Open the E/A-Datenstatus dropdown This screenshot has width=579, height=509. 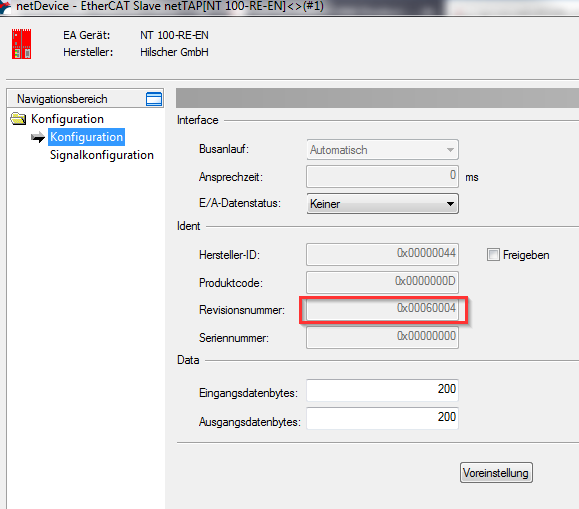pyautogui.click(x=382, y=204)
